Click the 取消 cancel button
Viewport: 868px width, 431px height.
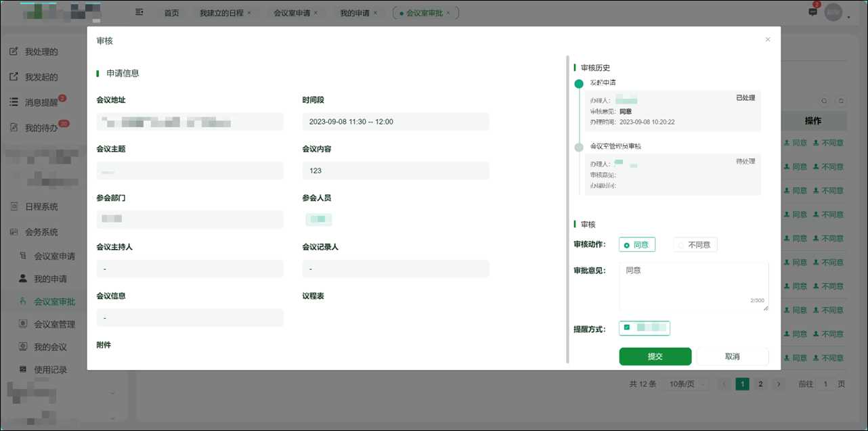(x=732, y=356)
